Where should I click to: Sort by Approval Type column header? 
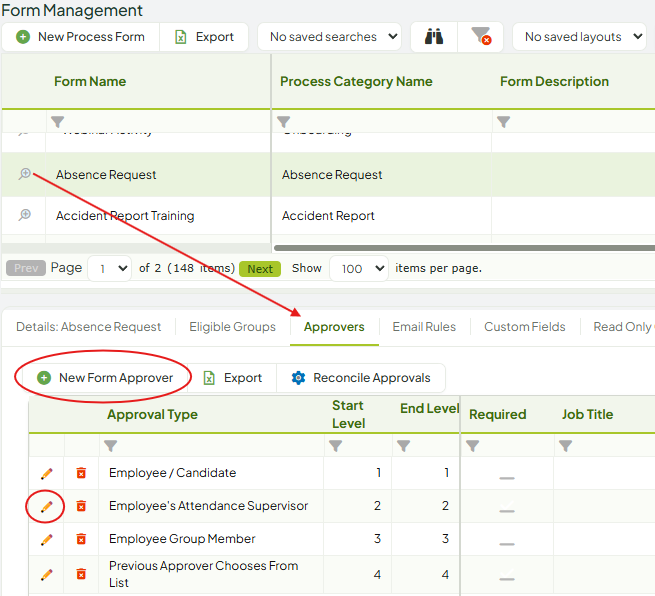click(x=152, y=414)
